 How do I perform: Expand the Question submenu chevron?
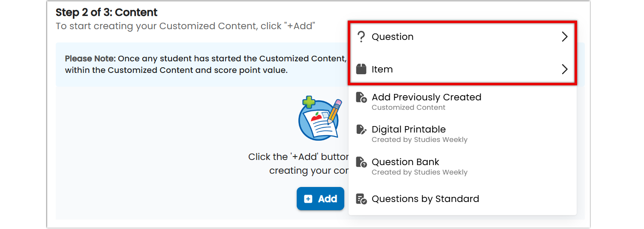(x=565, y=37)
